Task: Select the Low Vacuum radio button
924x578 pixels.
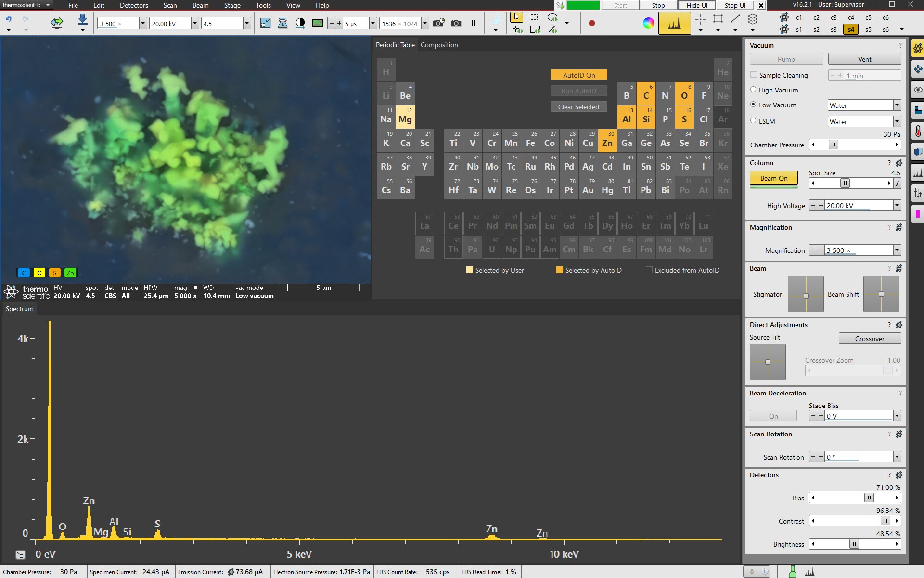Action: pyautogui.click(x=754, y=105)
